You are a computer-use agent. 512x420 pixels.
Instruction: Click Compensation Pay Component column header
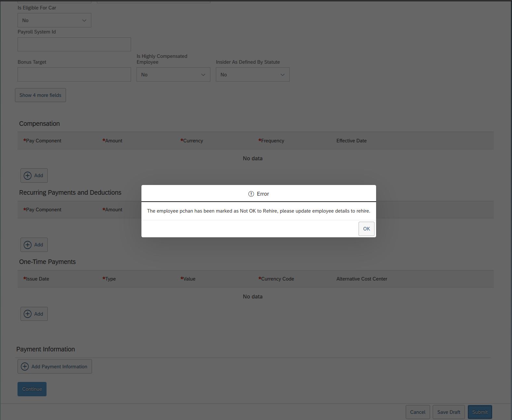point(42,141)
